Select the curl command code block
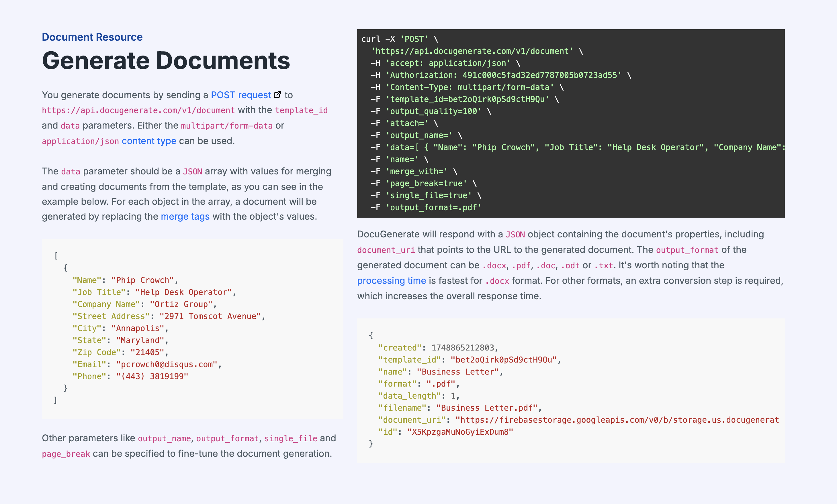 click(x=571, y=123)
